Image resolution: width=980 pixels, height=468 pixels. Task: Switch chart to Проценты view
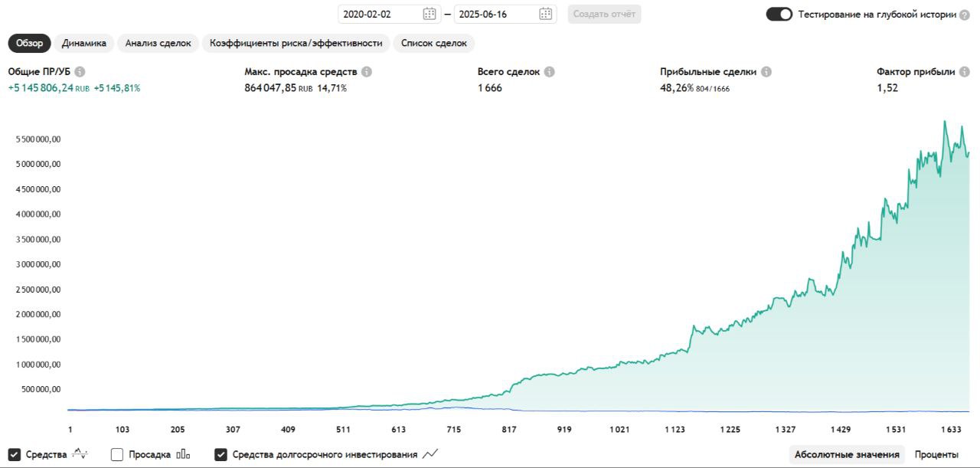coord(936,454)
